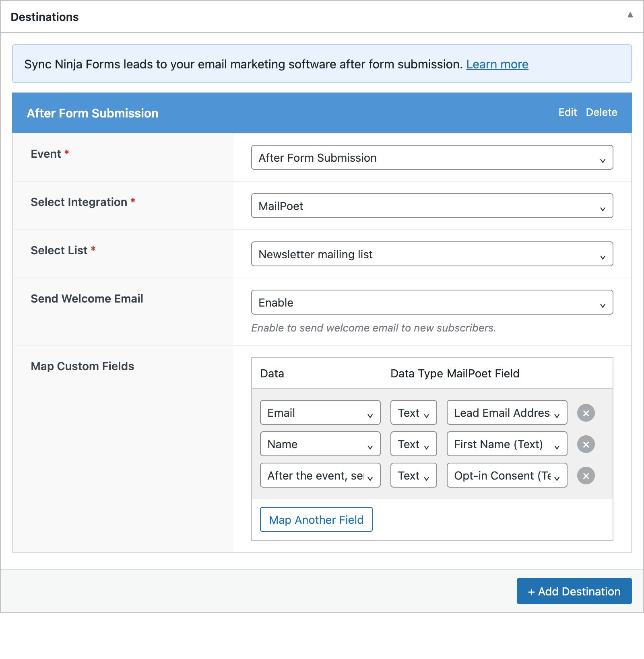The image size is (644, 659).
Task: Delete the After Form Submission destination
Action: (x=601, y=112)
